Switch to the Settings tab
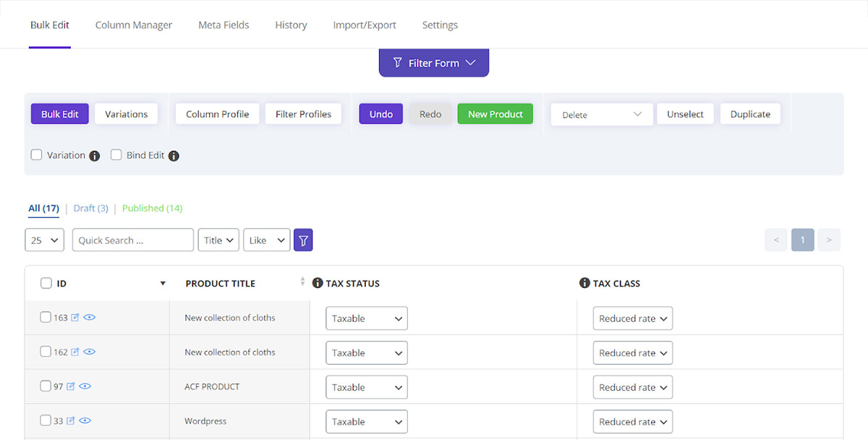The height and width of the screenshot is (440, 868). tap(440, 25)
